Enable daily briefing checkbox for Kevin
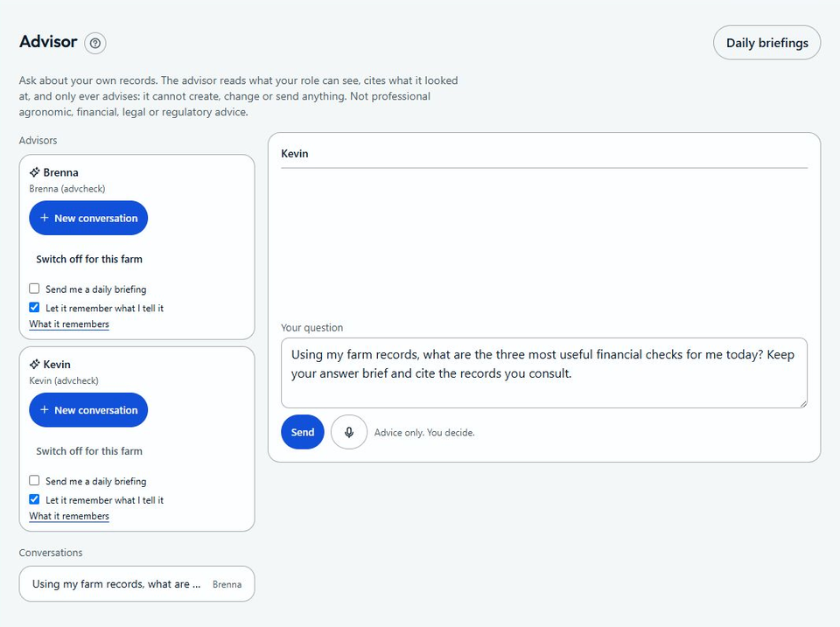Viewport: 840px width, 627px height. click(34, 480)
